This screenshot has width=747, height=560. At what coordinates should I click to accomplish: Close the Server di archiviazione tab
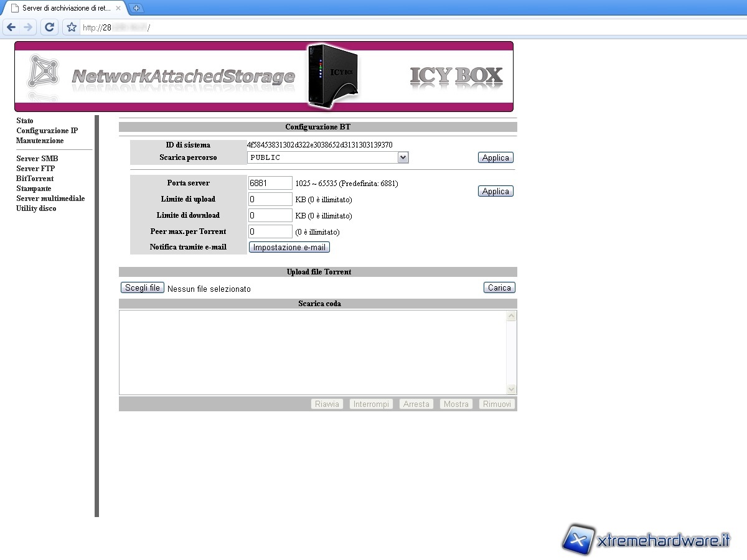point(118,8)
